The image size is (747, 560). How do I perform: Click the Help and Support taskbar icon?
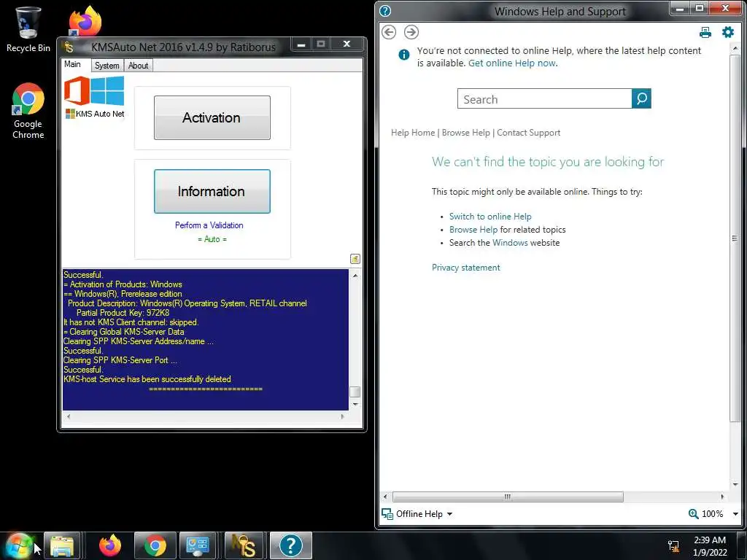tap(291, 545)
